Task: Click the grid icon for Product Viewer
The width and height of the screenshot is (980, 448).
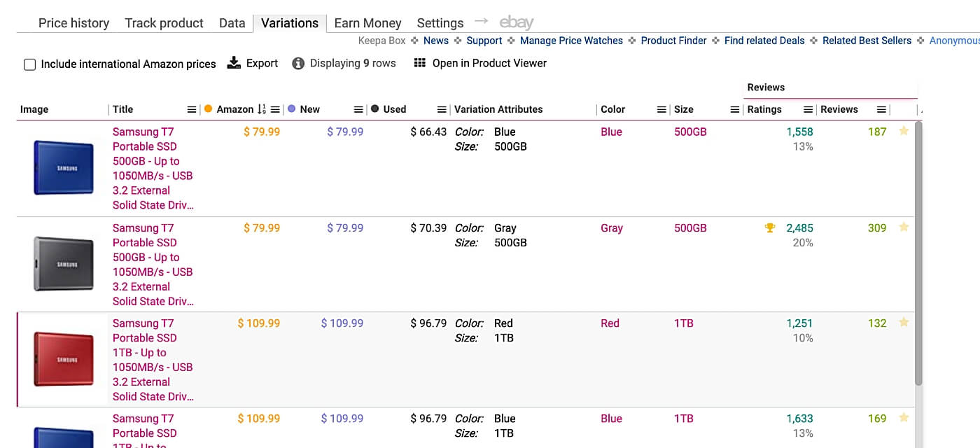Action: 420,63
